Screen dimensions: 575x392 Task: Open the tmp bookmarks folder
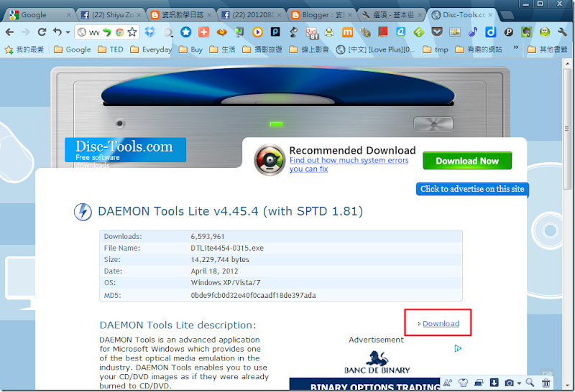pos(436,50)
